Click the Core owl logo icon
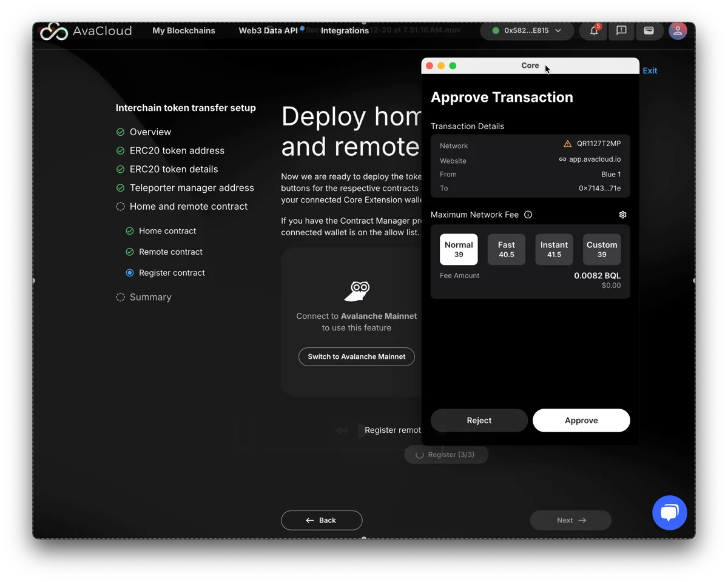The image size is (728, 582). tap(357, 291)
